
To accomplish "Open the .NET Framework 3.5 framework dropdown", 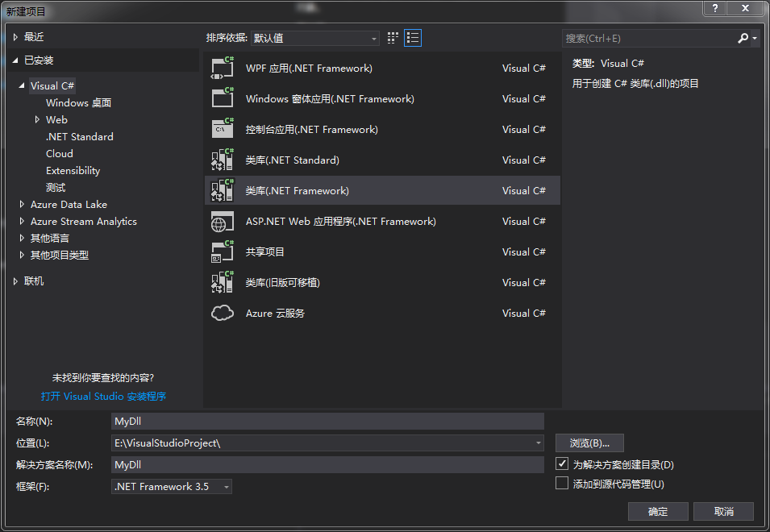I will [172, 486].
